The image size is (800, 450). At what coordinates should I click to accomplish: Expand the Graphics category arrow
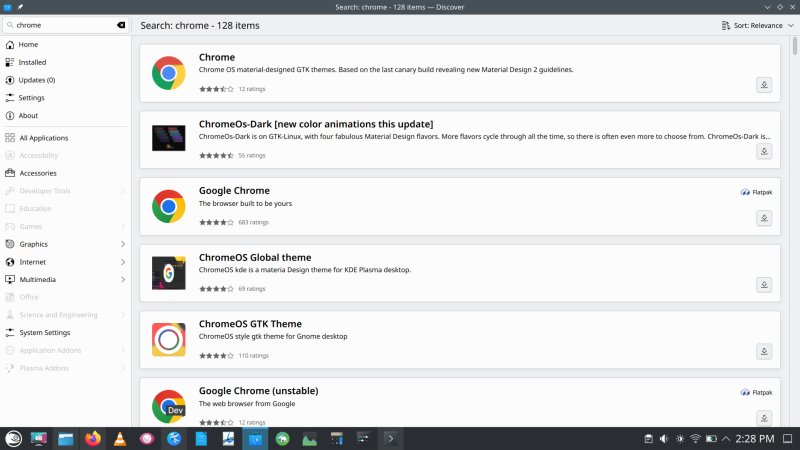122,244
